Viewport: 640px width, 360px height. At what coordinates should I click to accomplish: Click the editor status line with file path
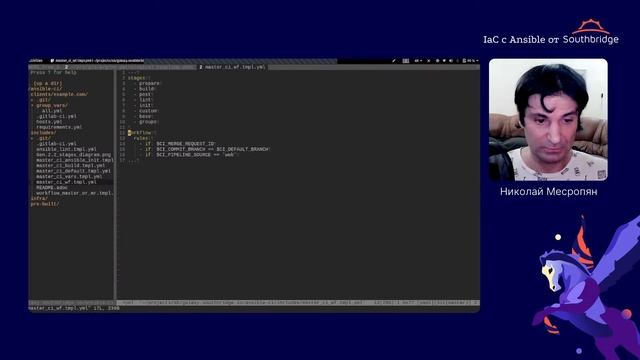pyautogui.click(x=298, y=303)
